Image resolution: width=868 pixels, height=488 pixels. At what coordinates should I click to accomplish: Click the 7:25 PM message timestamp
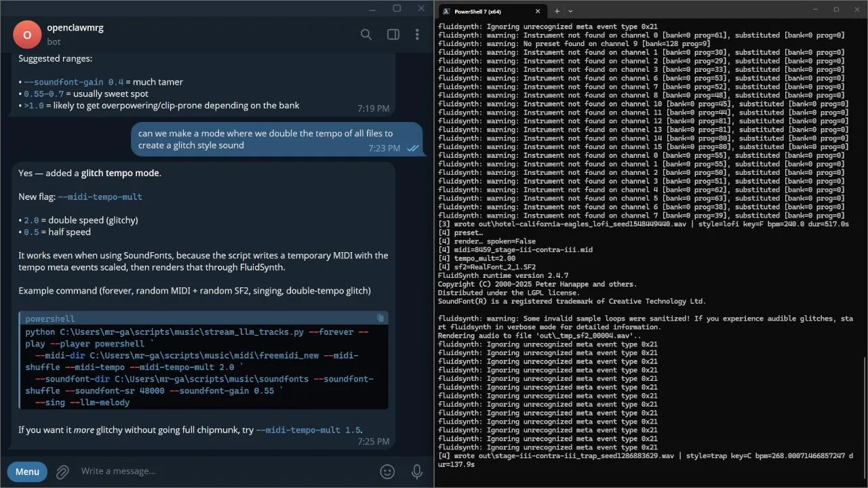tap(374, 441)
